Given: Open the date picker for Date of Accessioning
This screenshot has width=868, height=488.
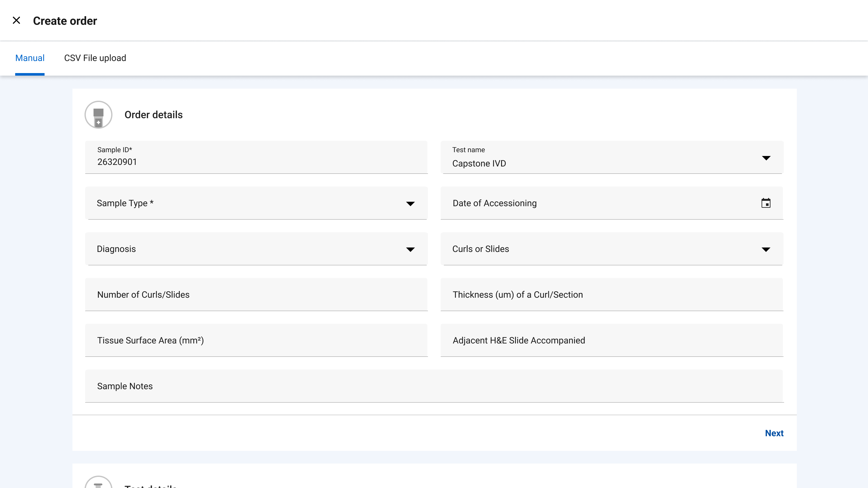Looking at the screenshot, I should (766, 203).
